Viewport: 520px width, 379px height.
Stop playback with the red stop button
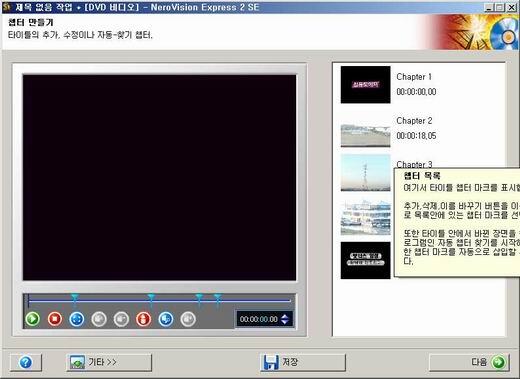pos(55,319)
